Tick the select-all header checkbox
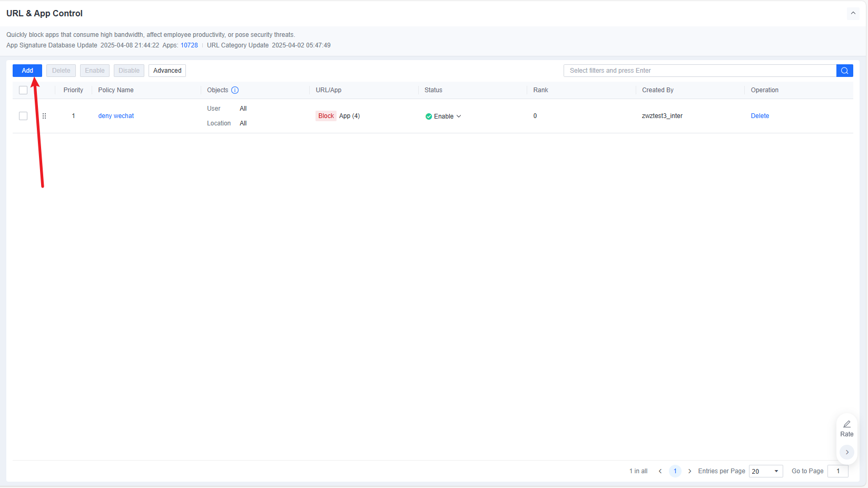868x488 pixels. click(x=23, y=90)
